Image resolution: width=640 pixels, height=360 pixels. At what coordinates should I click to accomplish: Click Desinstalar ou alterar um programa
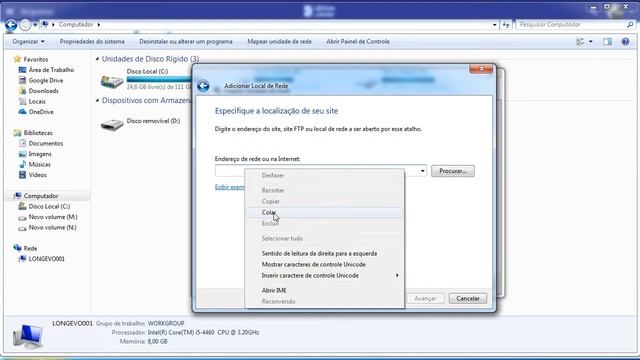tap(186, 42)
